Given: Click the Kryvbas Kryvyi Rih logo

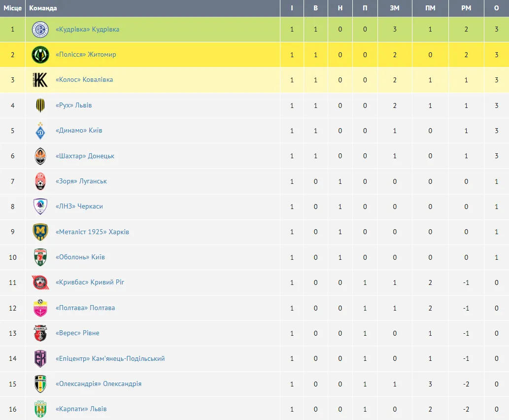Looking at the screenshot, I should [x=40, y=282].
